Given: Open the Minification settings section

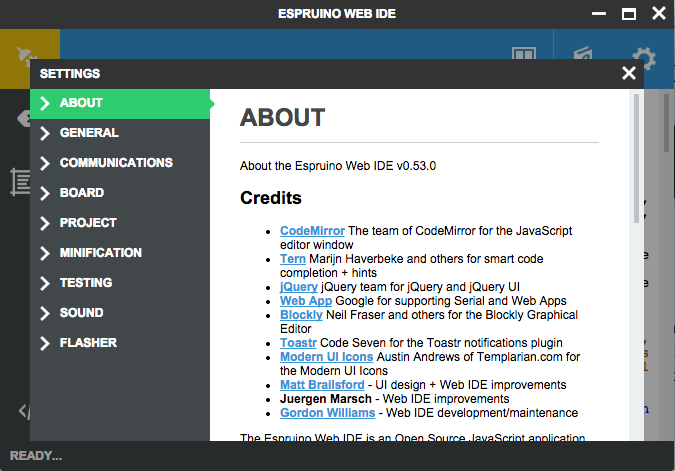Looking at the screenshot, I should tap(120, 253).
